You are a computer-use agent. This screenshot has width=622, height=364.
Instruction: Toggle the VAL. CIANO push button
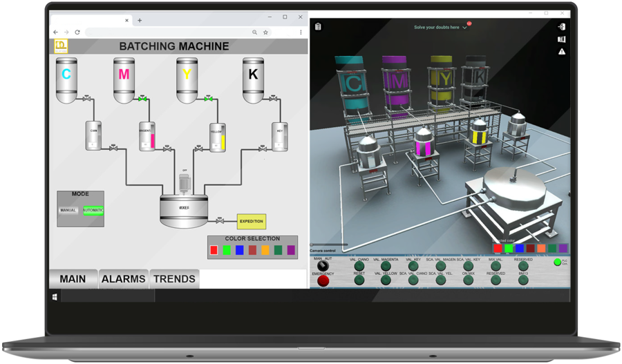coord(359,266)
